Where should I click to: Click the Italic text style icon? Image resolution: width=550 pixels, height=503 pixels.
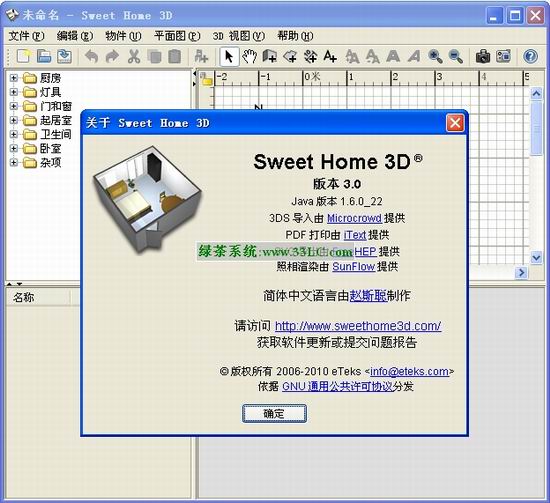pos(414,56)
